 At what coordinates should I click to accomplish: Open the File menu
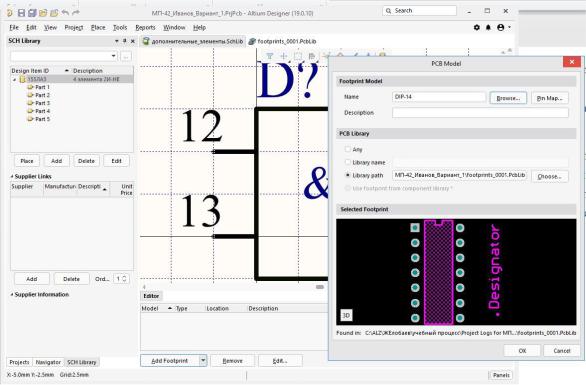pos(14,27)
